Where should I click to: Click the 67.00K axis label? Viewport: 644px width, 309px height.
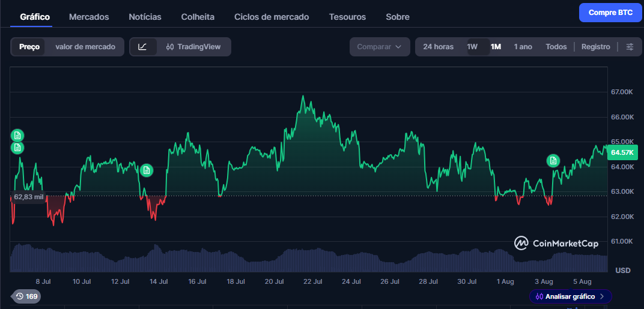622,92
